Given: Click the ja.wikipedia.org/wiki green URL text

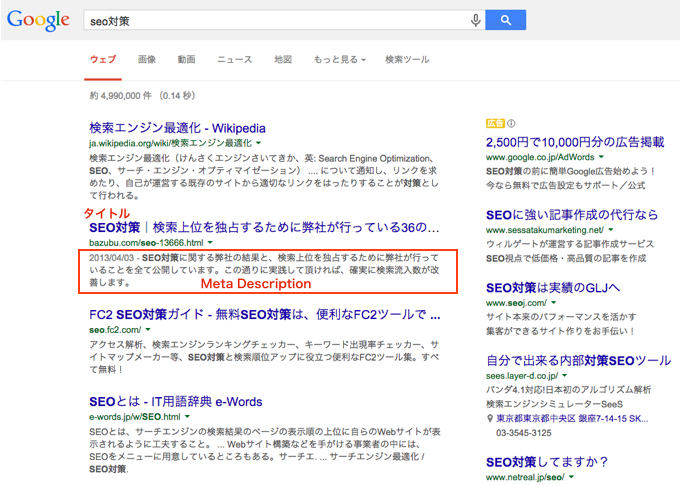Looking at the screenshot, I should (170, 143).
